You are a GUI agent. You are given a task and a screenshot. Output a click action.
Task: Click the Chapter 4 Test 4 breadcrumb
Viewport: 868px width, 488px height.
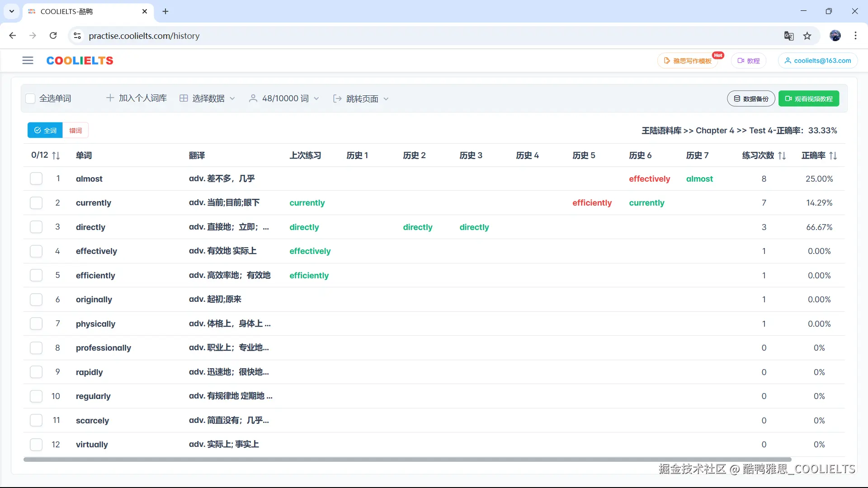[x=739, y=130]
